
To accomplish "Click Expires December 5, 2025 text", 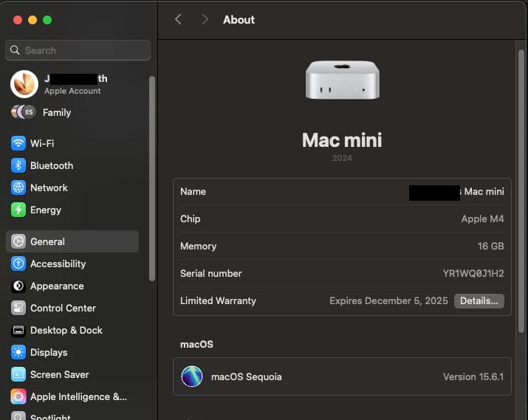I will pyautogui.click(x=388, y=301).
